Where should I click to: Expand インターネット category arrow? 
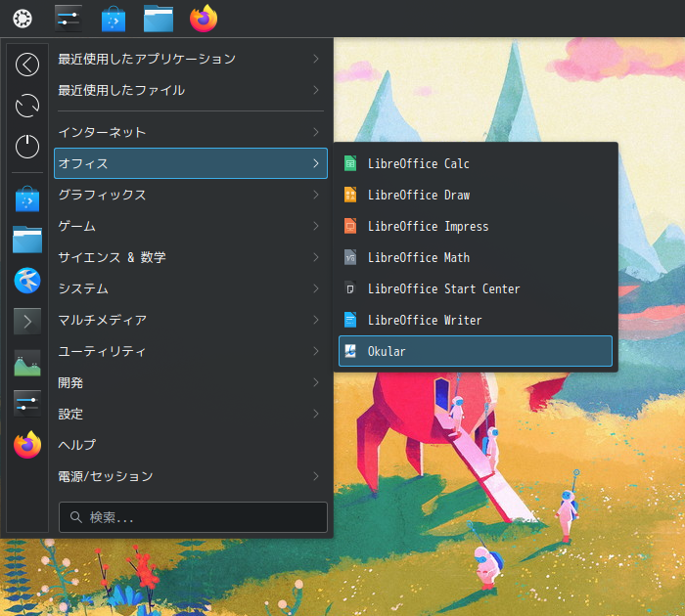tap(316, 132)
